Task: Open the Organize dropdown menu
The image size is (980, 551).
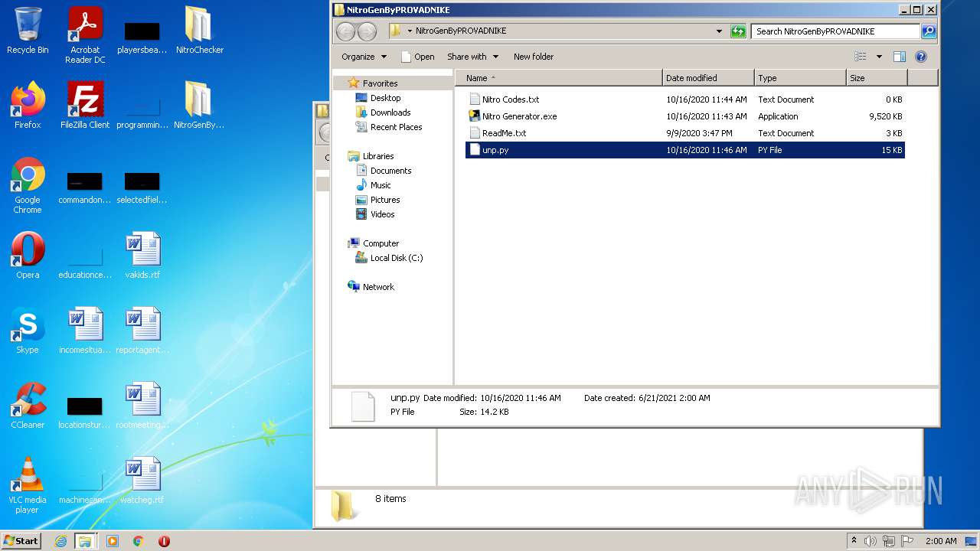Action: click(364, 57)
